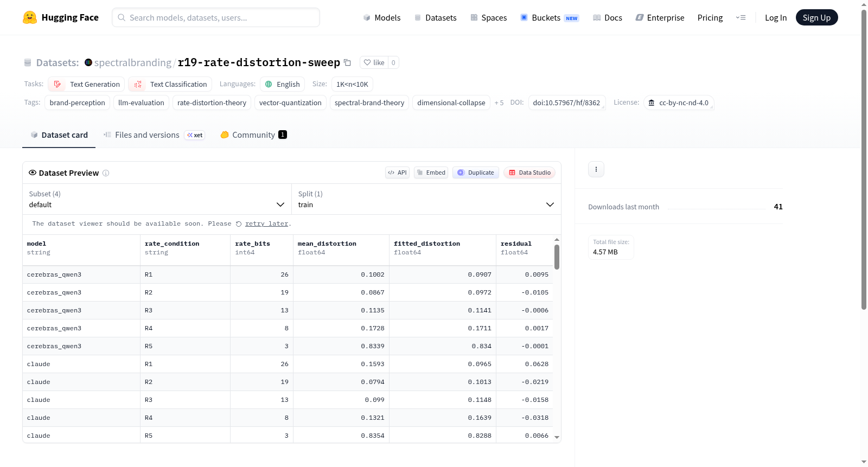The width and height of the screenshot is (868, 467).
Task: Switch to Files and versions tab
Action: coord(154,135)
